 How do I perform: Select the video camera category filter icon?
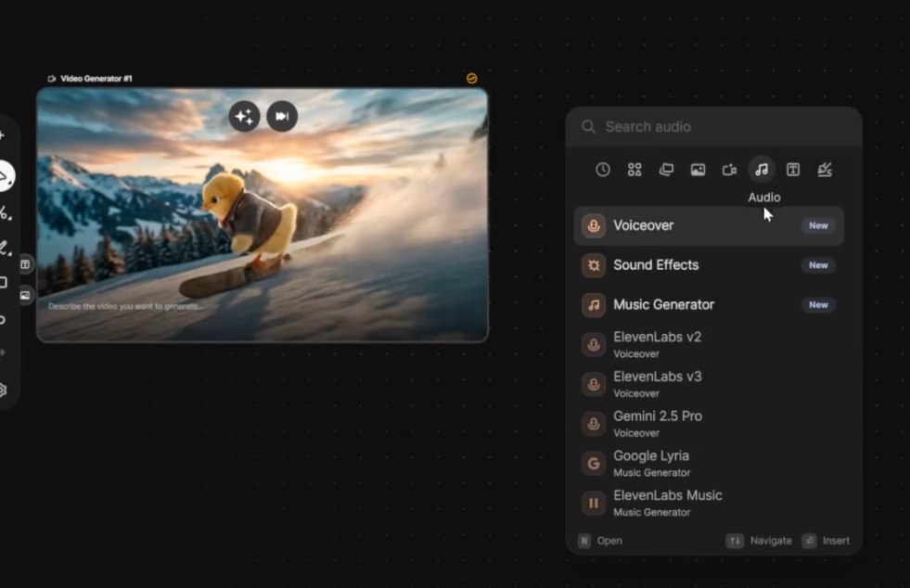(729, 170)
